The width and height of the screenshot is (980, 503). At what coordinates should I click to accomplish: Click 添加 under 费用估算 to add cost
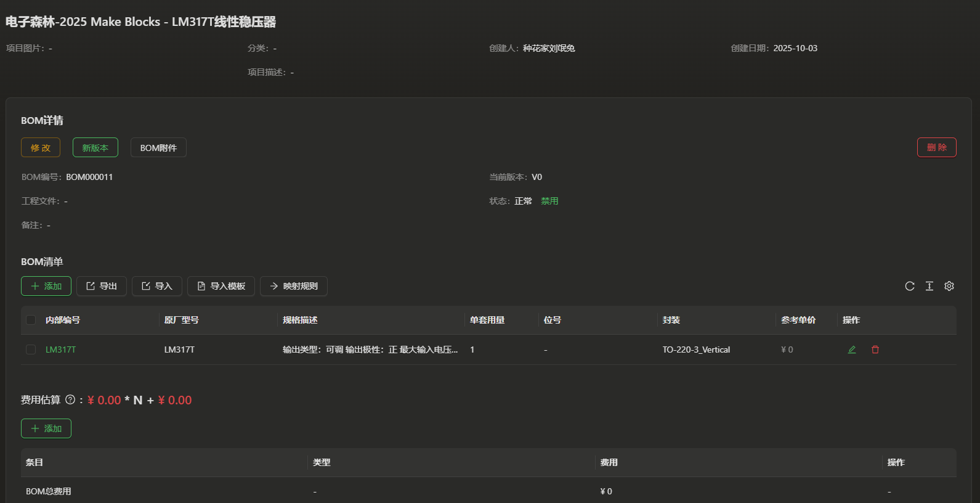pos(46,428)
